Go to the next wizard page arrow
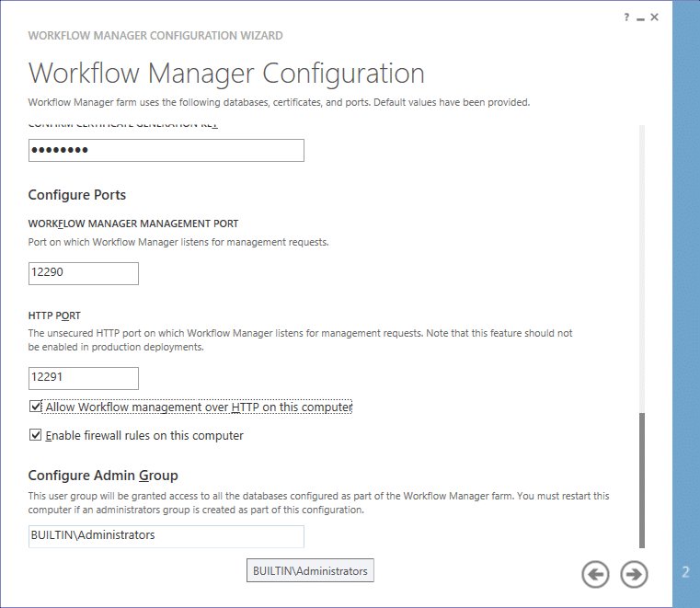 tap(634, 574)
